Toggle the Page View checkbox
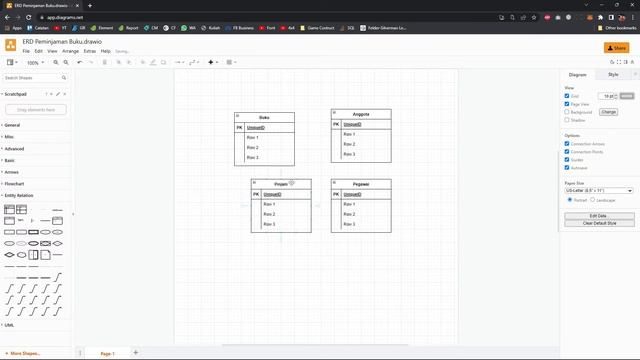Image resolution: width=640 pixels, height=360 pixels. [x=567, y=104]
